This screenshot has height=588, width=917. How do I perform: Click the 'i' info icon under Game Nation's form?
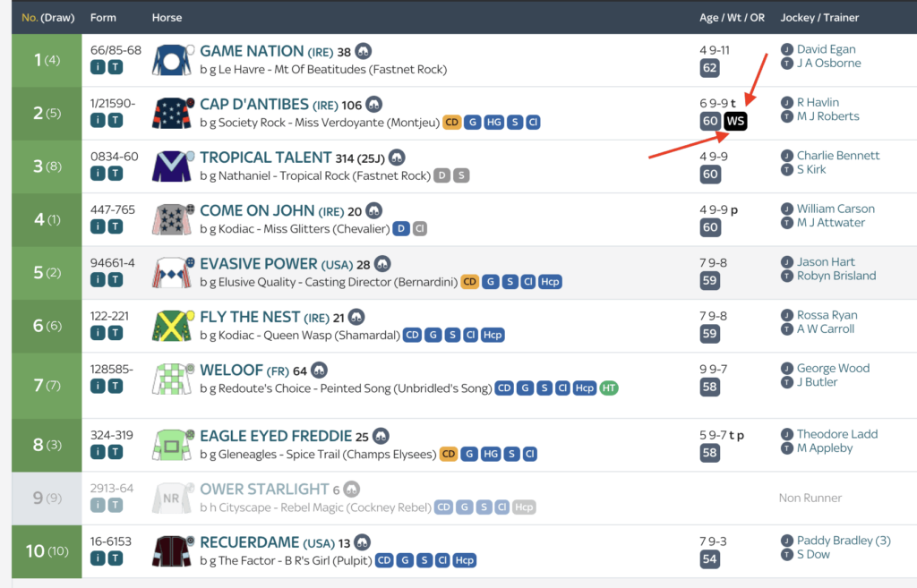point(98,67)
